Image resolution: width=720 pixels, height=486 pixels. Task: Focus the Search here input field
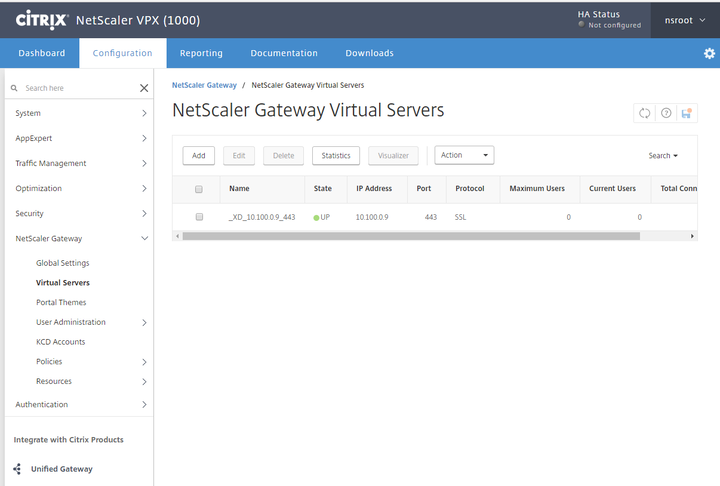(x=78, y=88)
